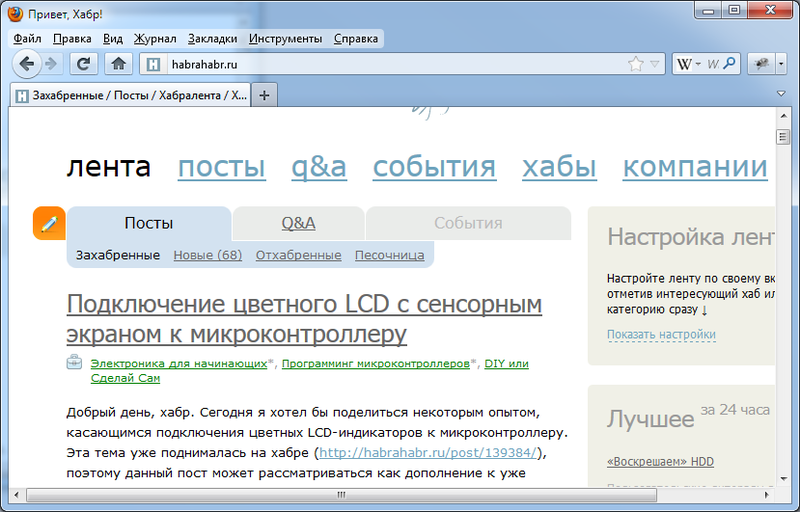Open Новые (68) posts filter

[208, 255]
